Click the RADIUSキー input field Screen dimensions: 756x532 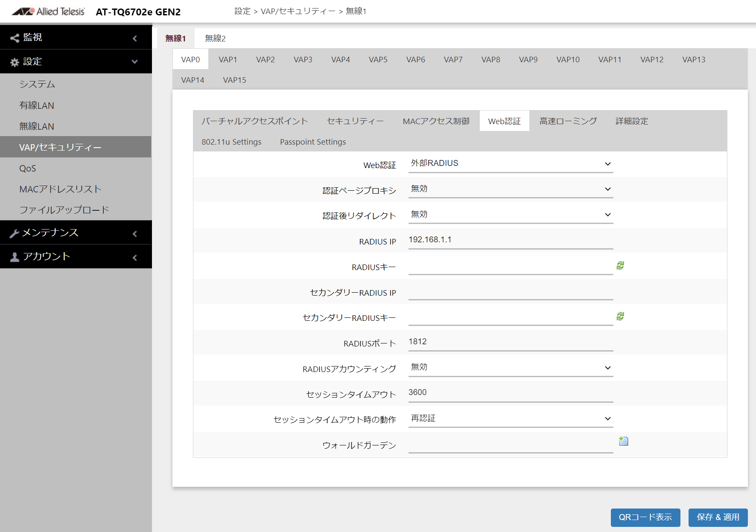coord(511,266)
